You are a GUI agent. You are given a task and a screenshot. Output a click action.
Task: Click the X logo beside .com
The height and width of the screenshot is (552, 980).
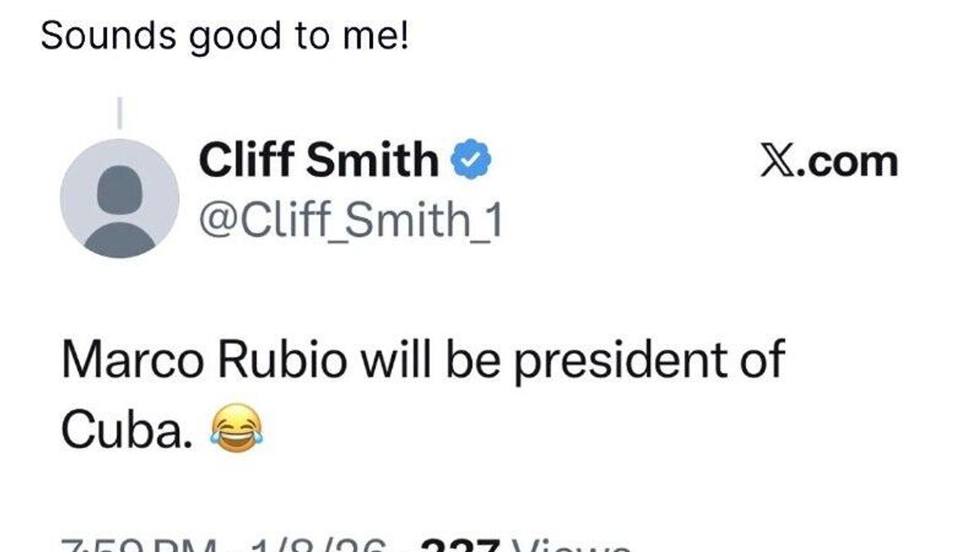[x=777, y=161]
